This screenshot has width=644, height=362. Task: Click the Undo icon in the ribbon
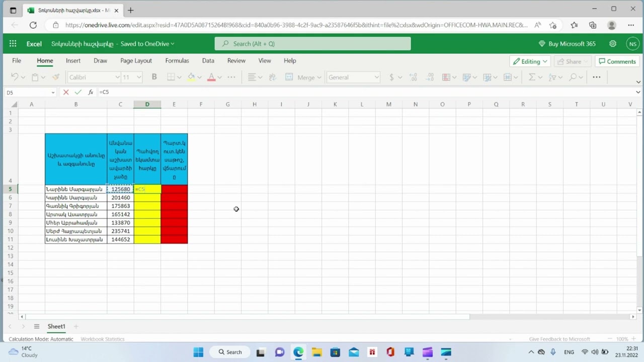15,77
